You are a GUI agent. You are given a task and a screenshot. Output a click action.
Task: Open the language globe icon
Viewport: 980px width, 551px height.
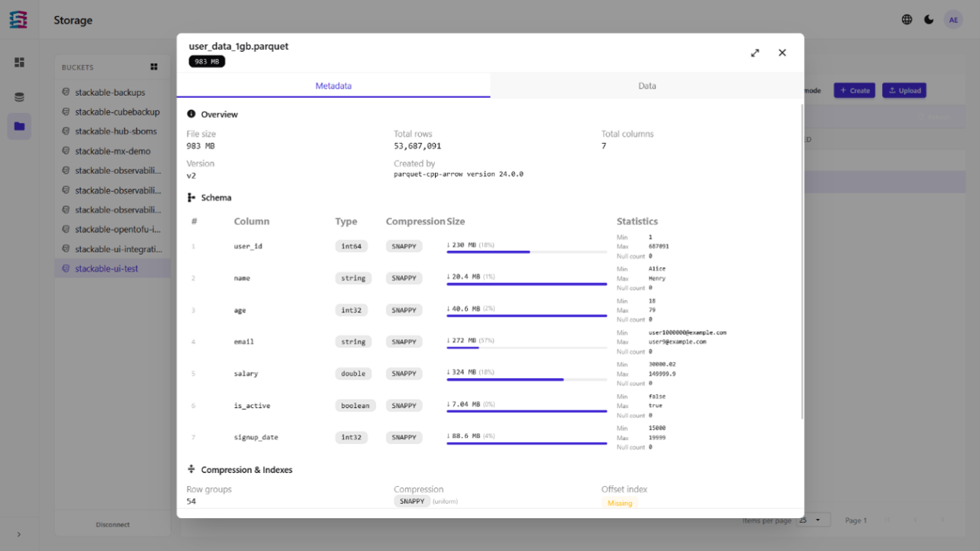tap(907, 20)
